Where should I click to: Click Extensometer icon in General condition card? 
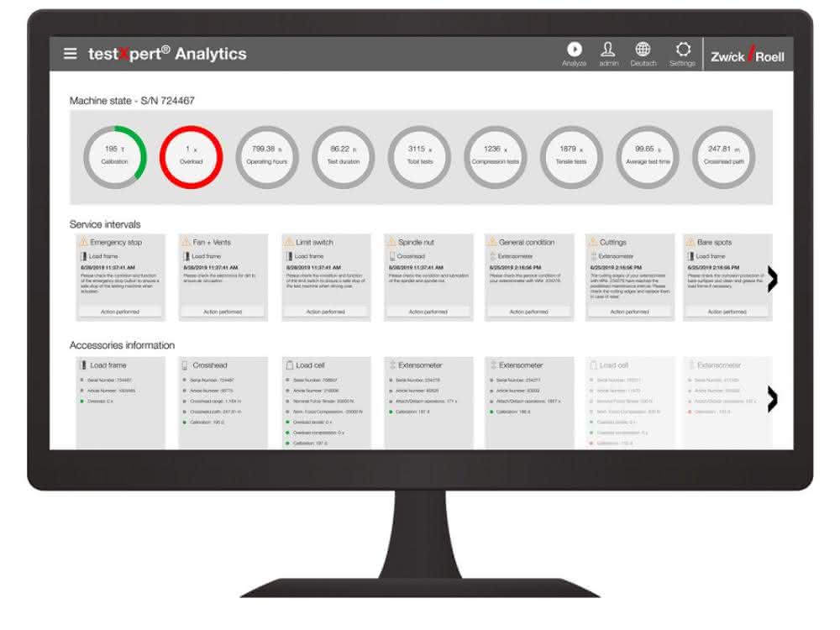(492, 256)
